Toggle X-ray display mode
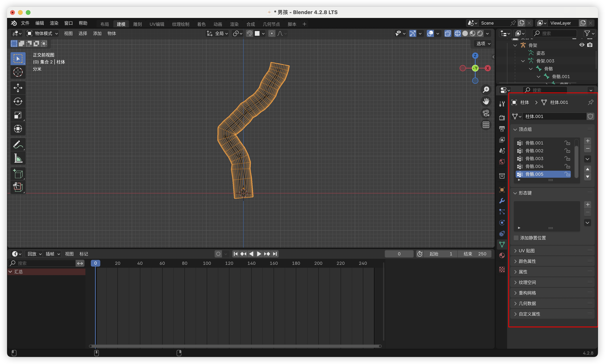Viewport: 605px width, 364px height. tap(448, 33)
